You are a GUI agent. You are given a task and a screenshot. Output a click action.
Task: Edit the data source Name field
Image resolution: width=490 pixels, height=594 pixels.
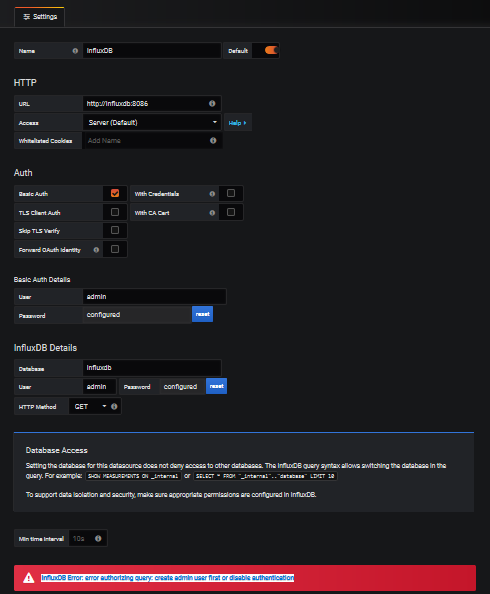pyautogui.click(x=152, y=51)
